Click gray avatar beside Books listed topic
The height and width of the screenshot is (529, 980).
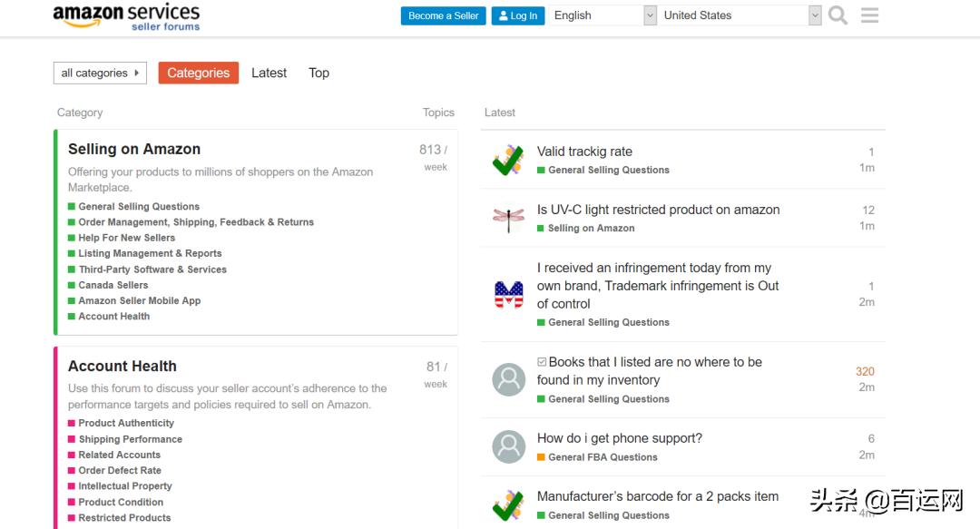click(x=508, y=379)
